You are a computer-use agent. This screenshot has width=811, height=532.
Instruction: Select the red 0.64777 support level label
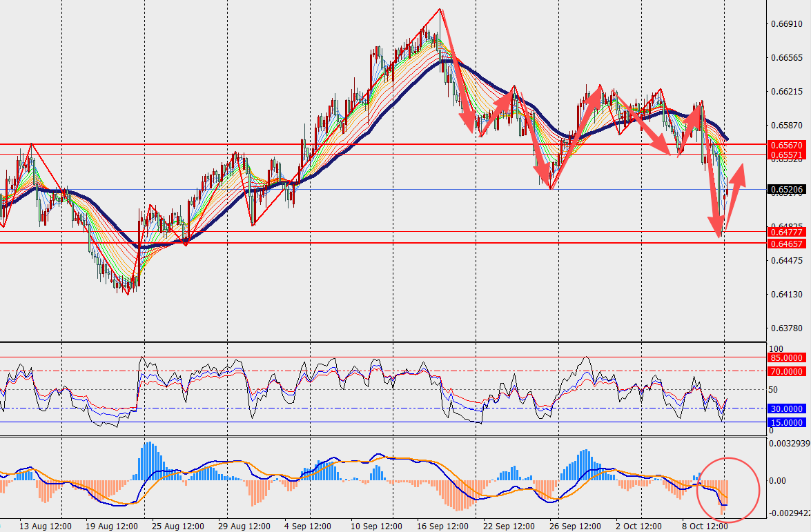(x=786, y=233)
